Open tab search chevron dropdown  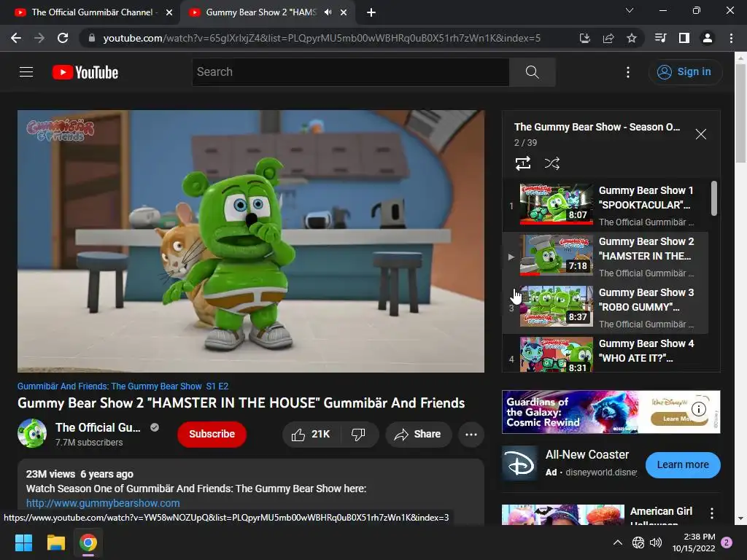[x=630, y=10]
